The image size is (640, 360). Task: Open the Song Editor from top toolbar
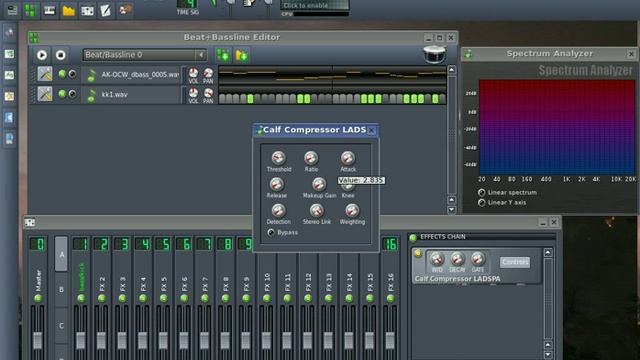pos(12,10)
